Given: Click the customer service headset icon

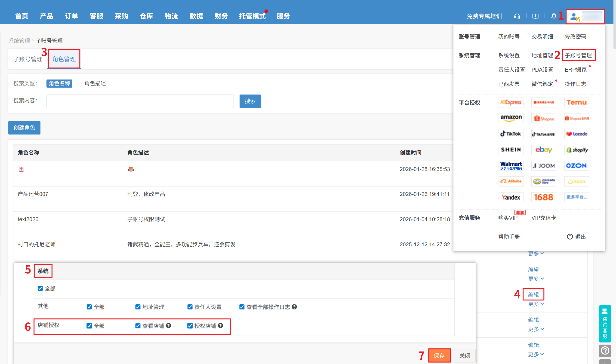Looking at the screenshot, I should 517,16.
